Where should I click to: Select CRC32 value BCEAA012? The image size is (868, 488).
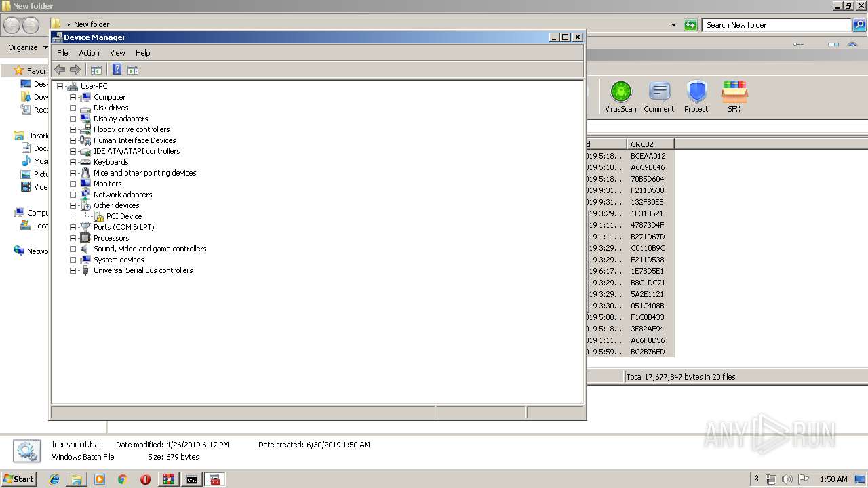(x=648, y=156)
